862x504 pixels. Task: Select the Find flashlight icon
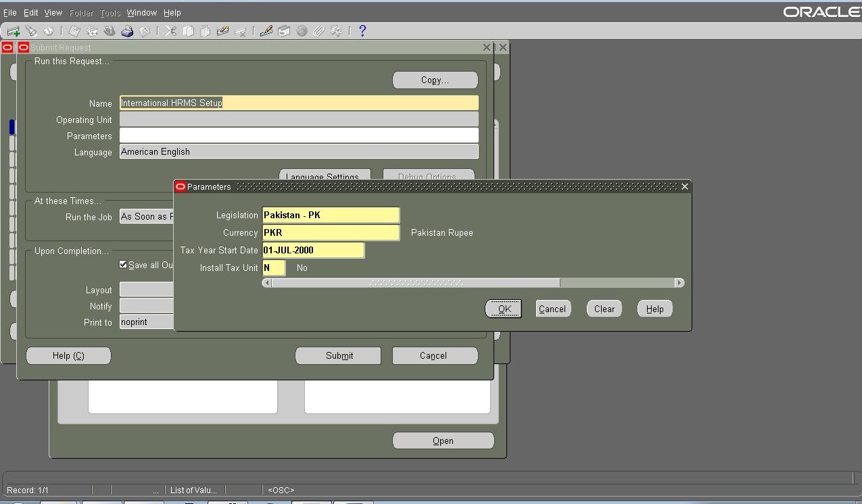30,30
